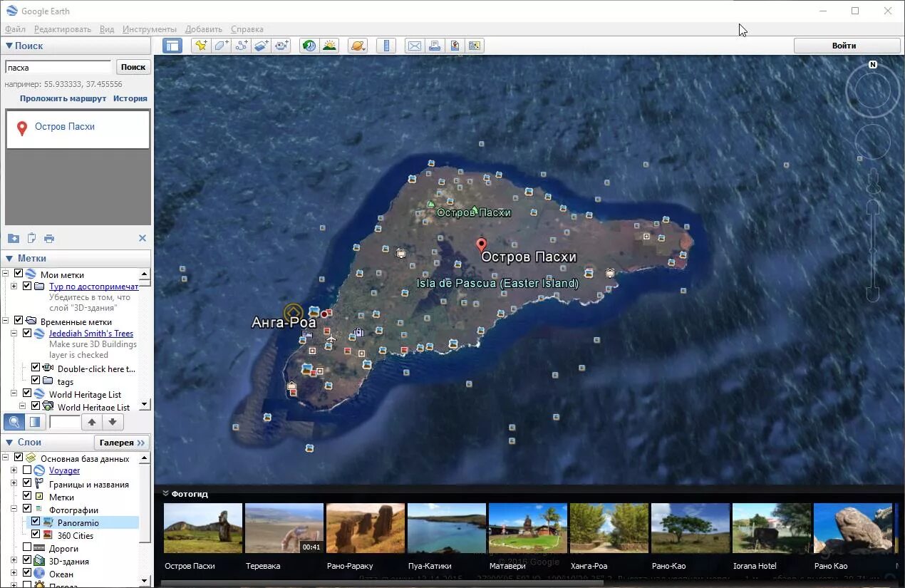Image resolution: width=905 pixels, height=588 pixels.
Task: Email the view with the envelope icon
Action: click(x=414, y=46)
